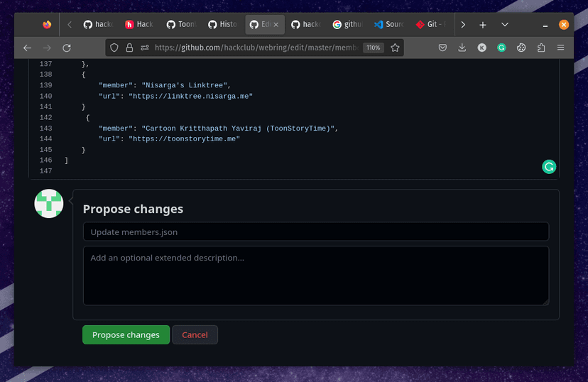Open the downloads panel icon
This screenshot has width=588, height=382.
pyautogui.click(x=462, y=48)
